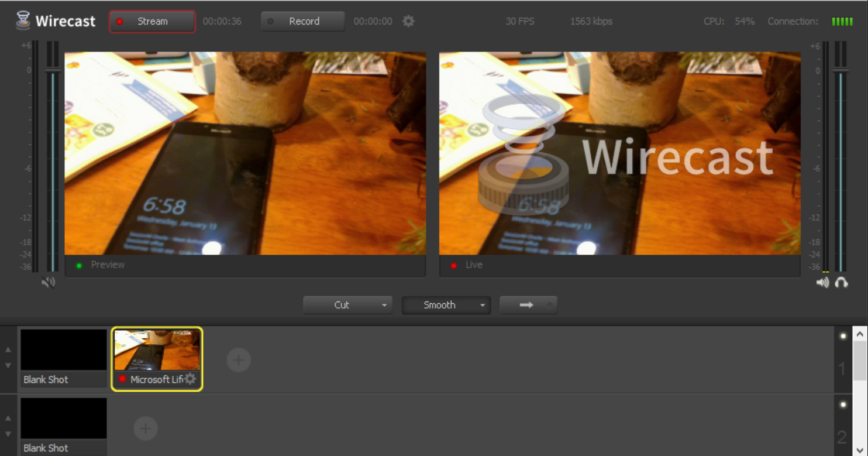Stop streaming with the Stream button
The width and height of the screenshot is (868, 456).
[x=151, y=21]
